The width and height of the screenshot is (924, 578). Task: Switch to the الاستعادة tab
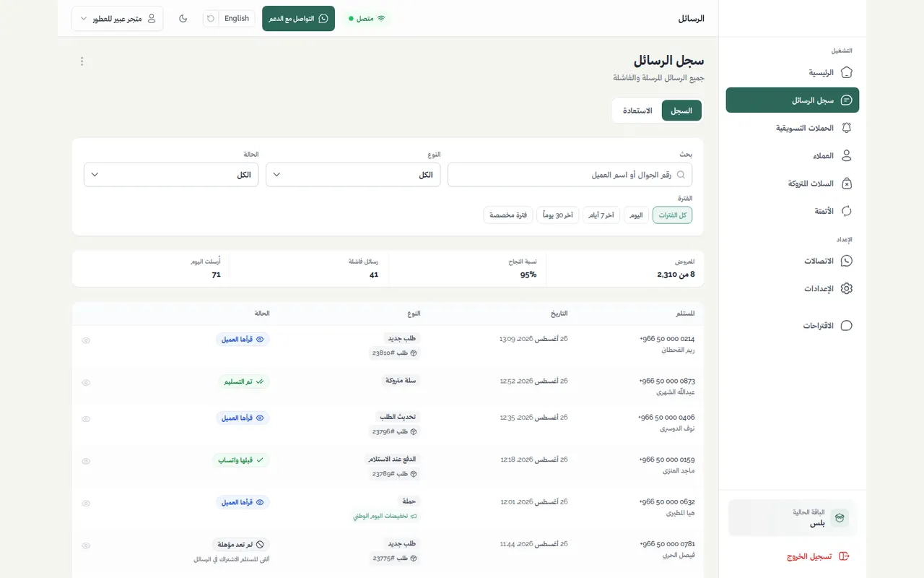pos(637,111)
